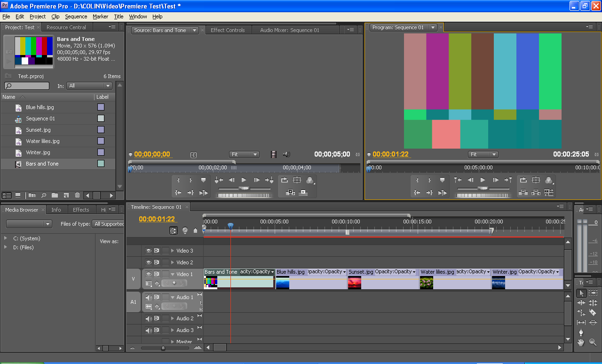Create a New Bin in Project panel
The image size is (602, 364).
tap(55, 195)
